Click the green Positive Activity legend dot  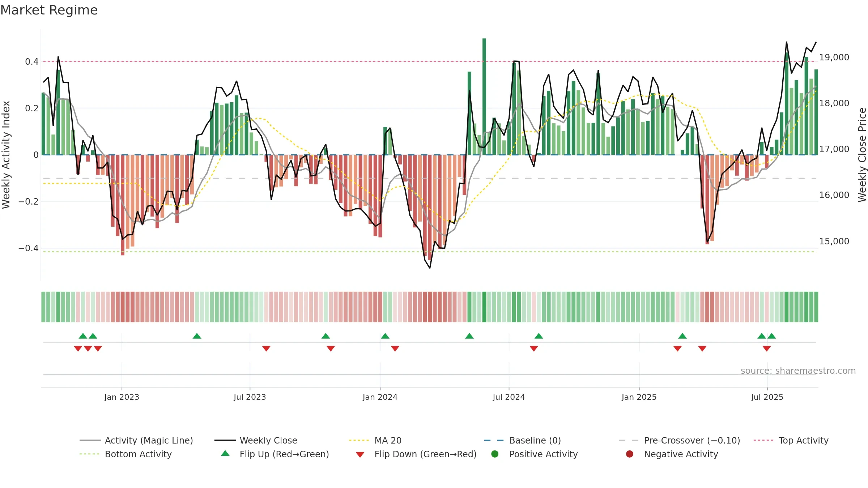click(x=495, y=454)
